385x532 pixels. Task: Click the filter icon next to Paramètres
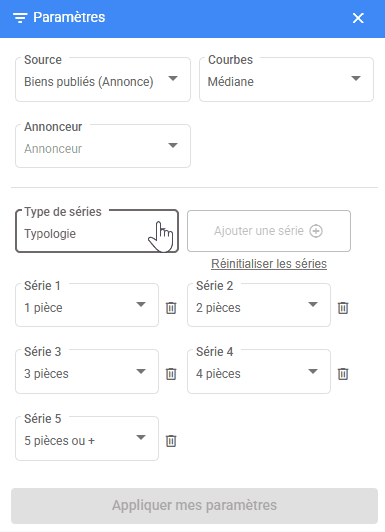point(20,18)
